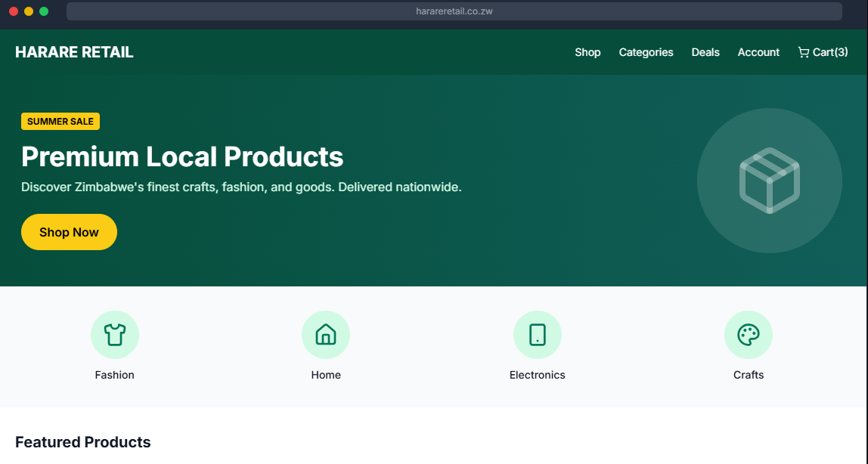
Task: Open the Categories menu item
Action: point(646,52)
